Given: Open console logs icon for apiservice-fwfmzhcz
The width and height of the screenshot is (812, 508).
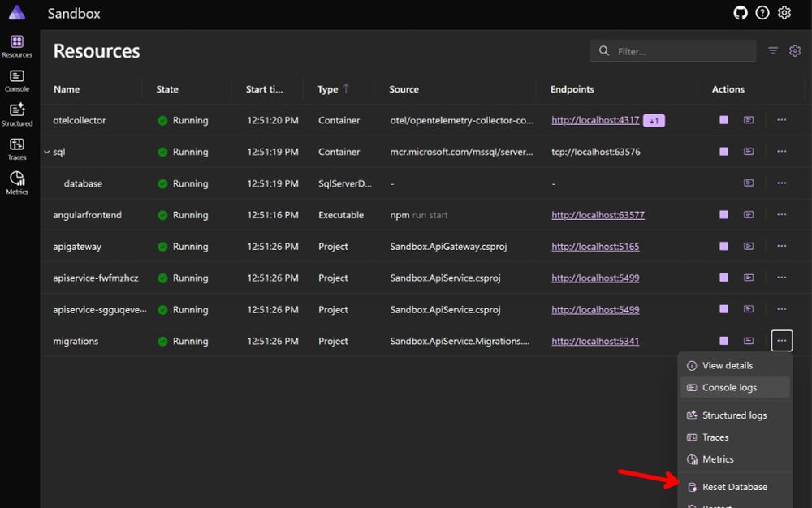Looking at the screenshot, I should (749, 278).
